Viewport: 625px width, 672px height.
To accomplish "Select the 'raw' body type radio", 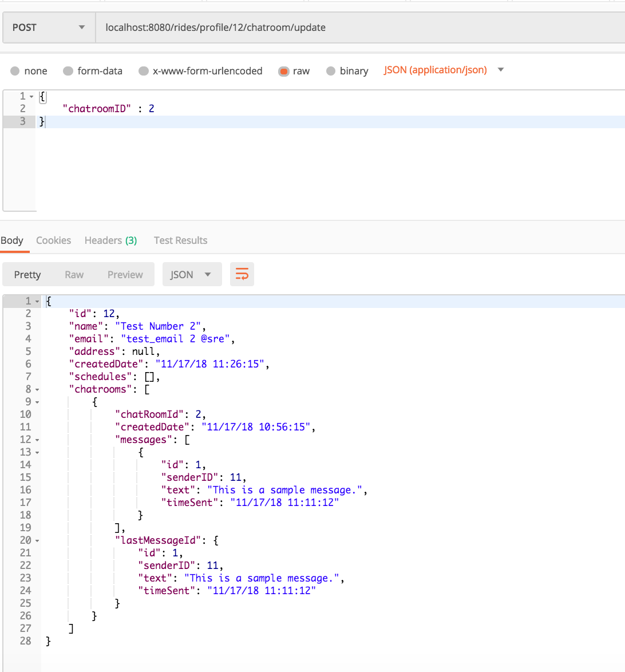I will click(x=283, y=71).
